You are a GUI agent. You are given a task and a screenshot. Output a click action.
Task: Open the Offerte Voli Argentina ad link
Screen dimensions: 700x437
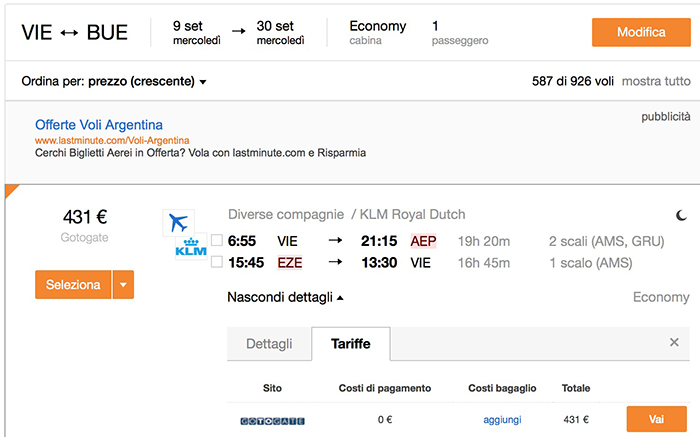point(99,125)
